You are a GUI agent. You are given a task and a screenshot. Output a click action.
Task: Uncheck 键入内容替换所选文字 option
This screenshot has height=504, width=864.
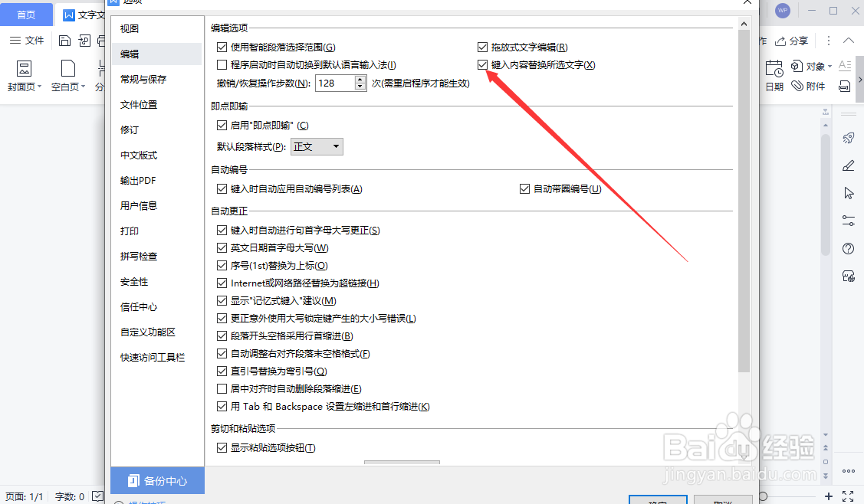click(483, 65)
